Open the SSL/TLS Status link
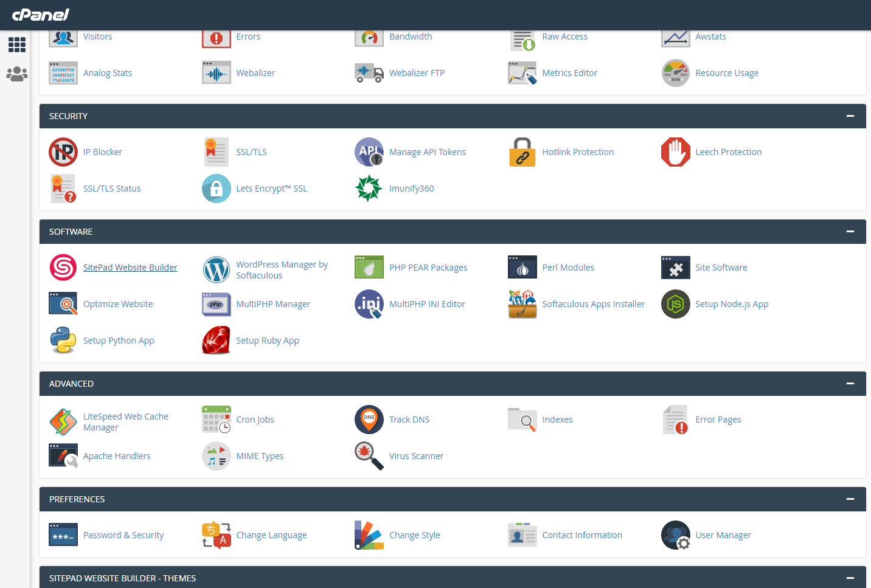Image resolution: width=871 pixels, height=588 pixels. pyautogui.click(x=112, y=189)
